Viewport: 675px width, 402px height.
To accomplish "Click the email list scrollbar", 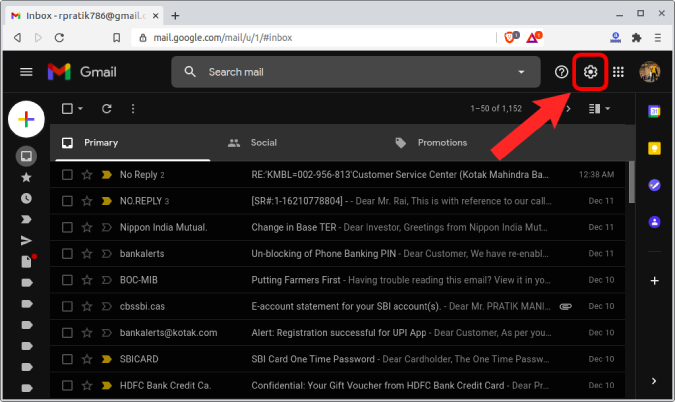I will pyautogui.click(x=632, y=182).
